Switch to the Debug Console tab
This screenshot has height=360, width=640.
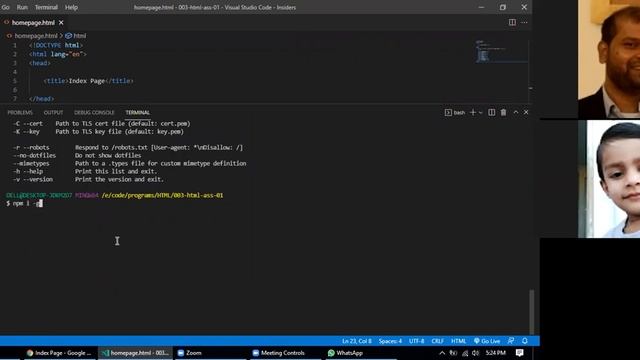94,113
